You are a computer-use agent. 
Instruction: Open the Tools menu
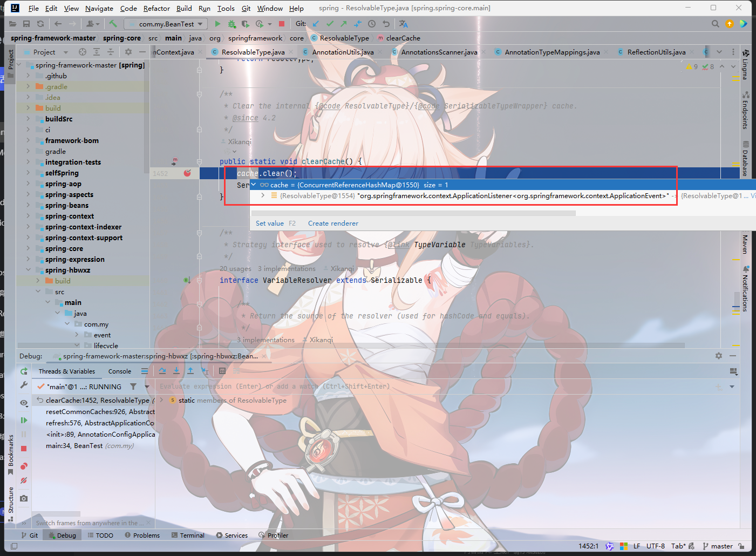coord(226,8)
